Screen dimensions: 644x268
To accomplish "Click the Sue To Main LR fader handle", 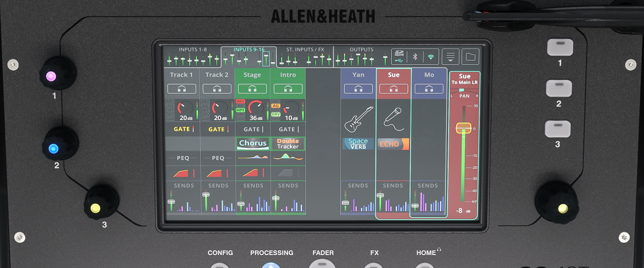I will pyautogui.click(x=463, y=128).
